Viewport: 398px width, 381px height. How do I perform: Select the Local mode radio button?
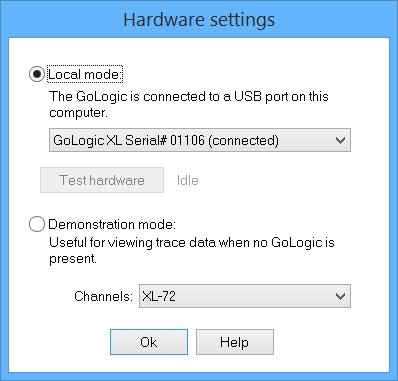tap(37, 74)
